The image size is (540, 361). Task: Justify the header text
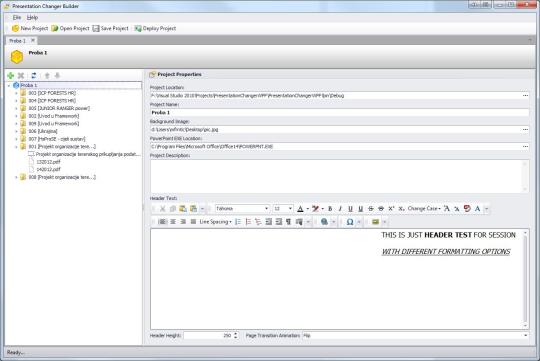coord(193,222)
